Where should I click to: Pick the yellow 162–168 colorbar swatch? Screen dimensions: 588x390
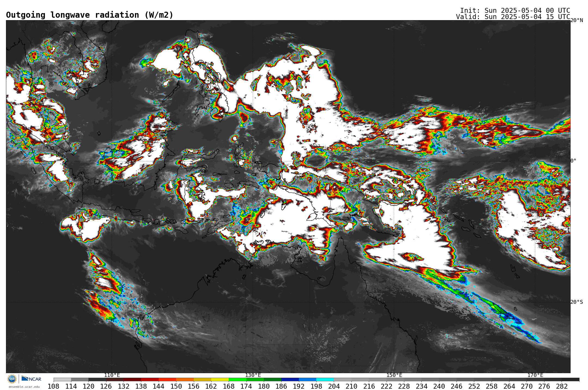(220, 380)
